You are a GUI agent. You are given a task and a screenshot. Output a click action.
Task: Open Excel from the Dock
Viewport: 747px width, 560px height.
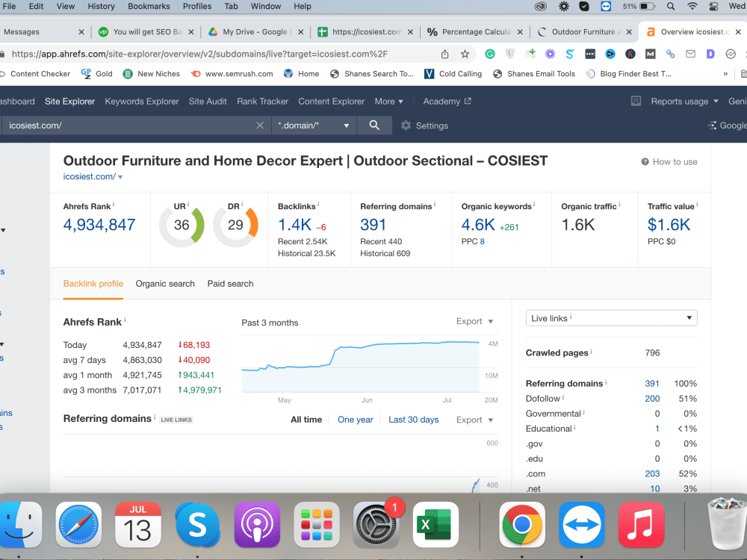coord(436,525)
